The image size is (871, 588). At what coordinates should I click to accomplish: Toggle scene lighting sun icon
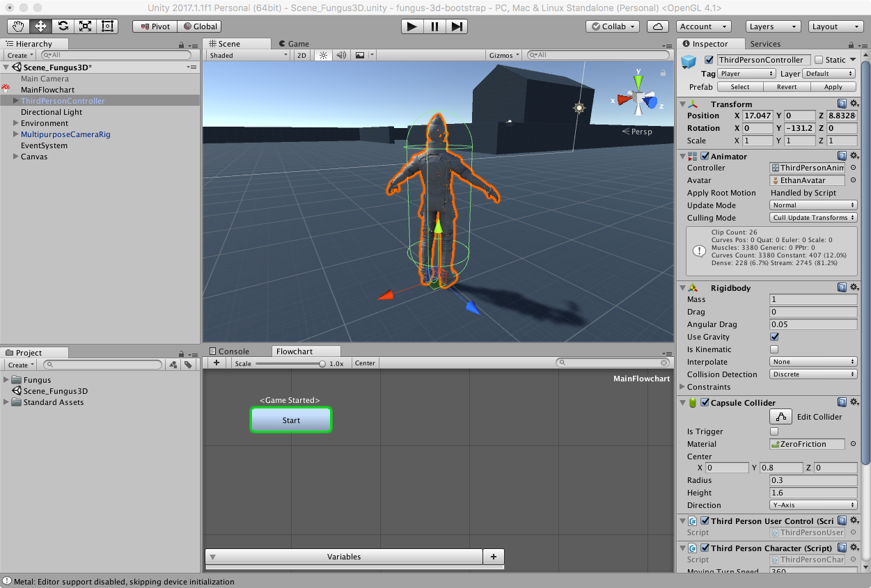click(x=322, y=55)
